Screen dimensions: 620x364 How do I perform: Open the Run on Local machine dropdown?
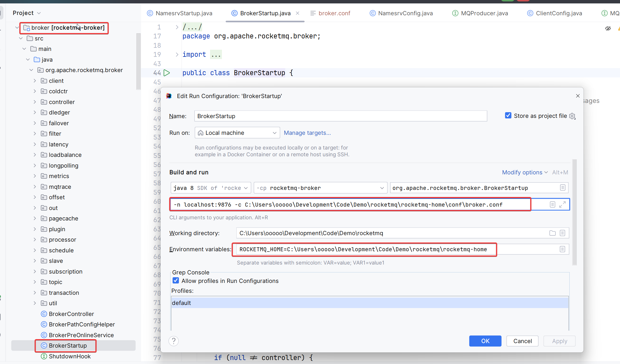click(x=237, y=133)
